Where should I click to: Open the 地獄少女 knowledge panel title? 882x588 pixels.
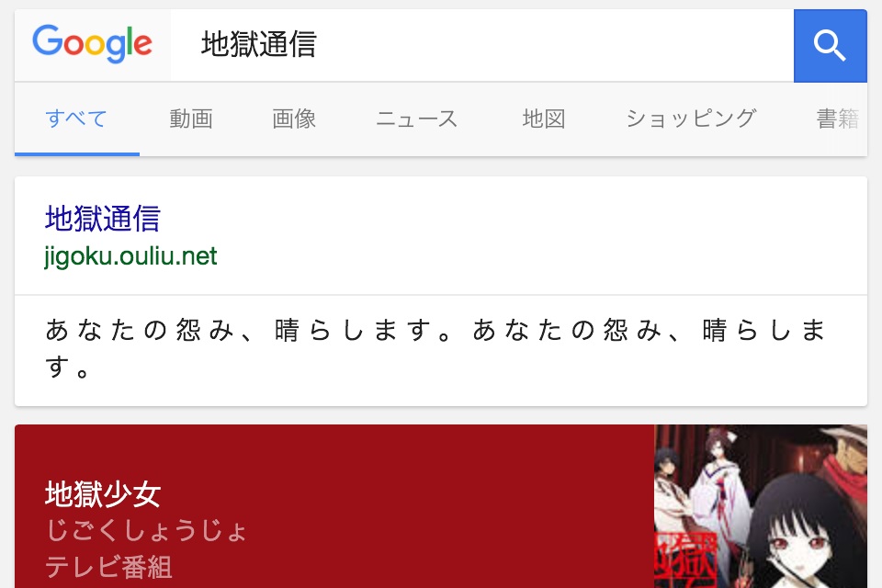pos(103,494)
